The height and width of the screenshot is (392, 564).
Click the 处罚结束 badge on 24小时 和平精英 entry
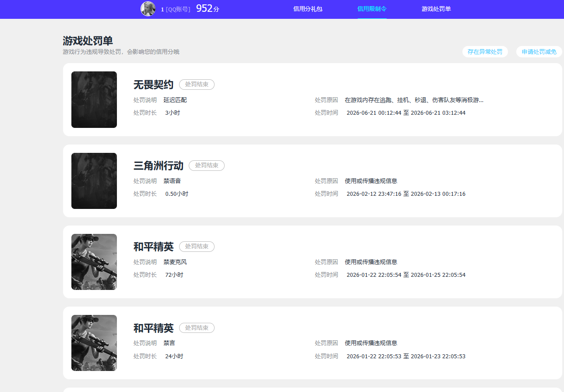[197, 328]
